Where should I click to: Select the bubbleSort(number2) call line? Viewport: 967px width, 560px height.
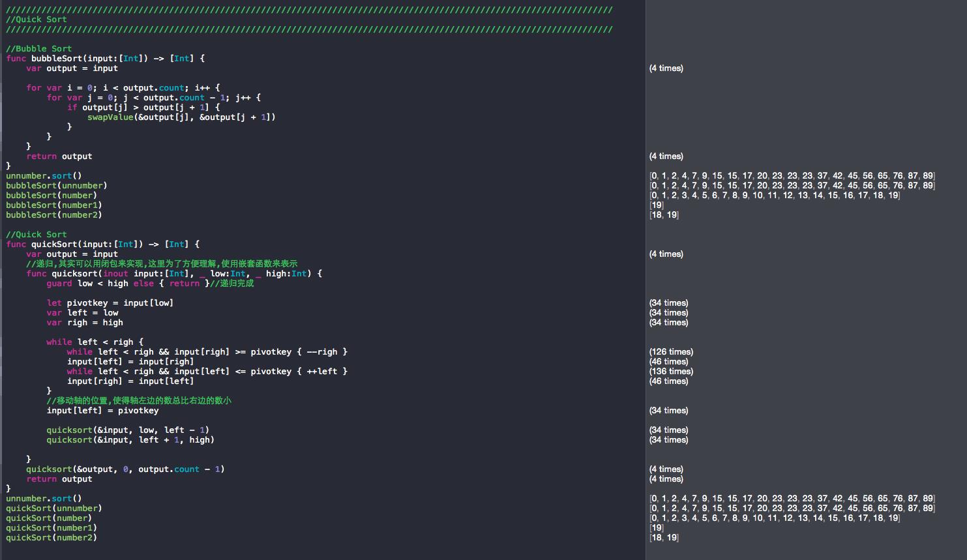pos(54,215)
